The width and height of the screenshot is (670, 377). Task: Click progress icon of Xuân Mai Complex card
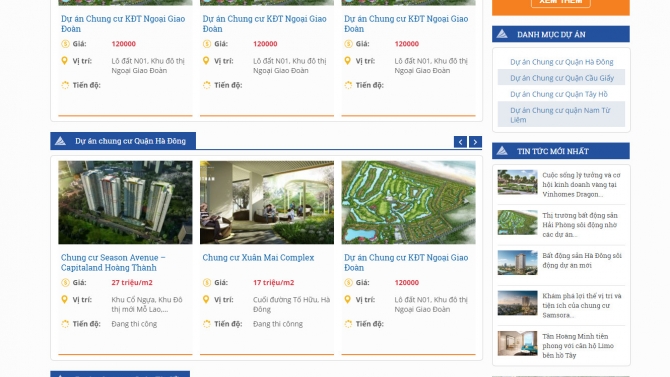(x=207, y=324)
